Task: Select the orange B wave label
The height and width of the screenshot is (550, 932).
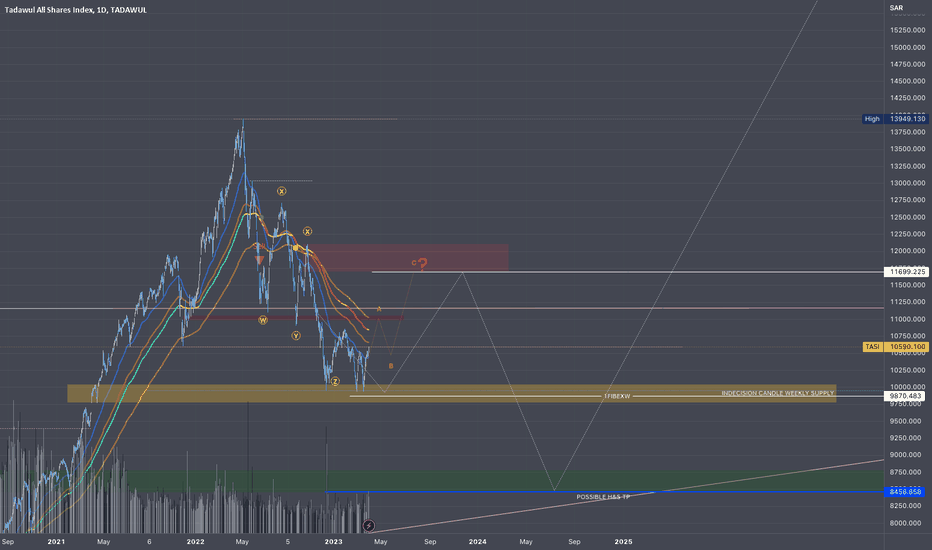Action: pyautogui.click(x=391, y=366)
